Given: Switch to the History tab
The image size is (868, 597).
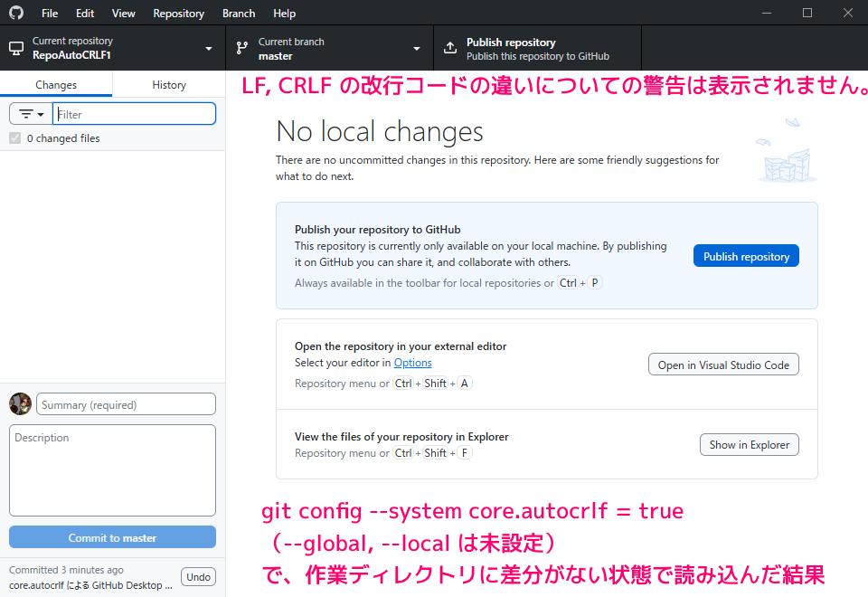Looking at the screenshot, I should tap(169, 84).
